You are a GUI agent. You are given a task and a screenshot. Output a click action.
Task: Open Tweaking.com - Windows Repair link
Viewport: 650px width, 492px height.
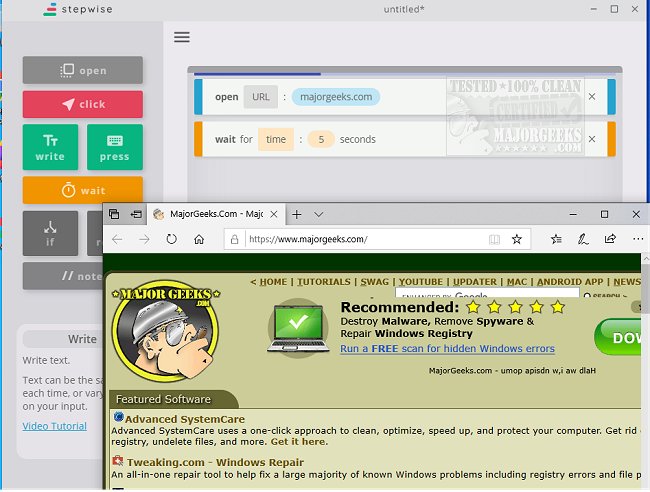click(x=215, y=462)
